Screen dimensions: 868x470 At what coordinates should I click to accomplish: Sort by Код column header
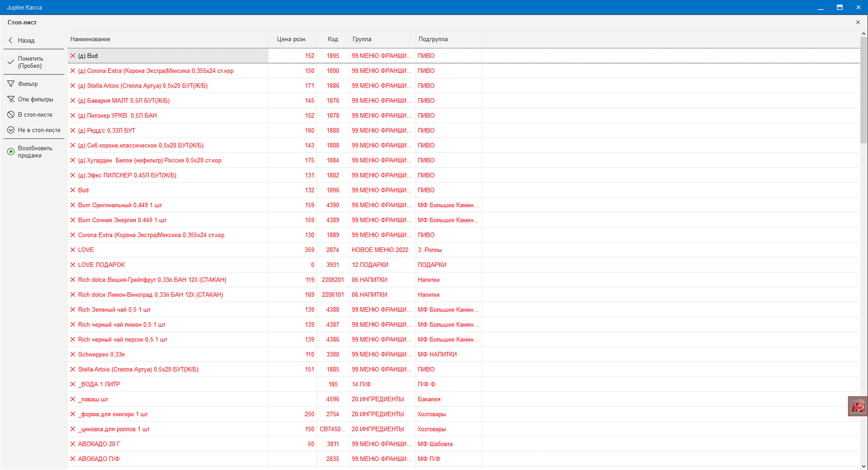tap(333, 39)
